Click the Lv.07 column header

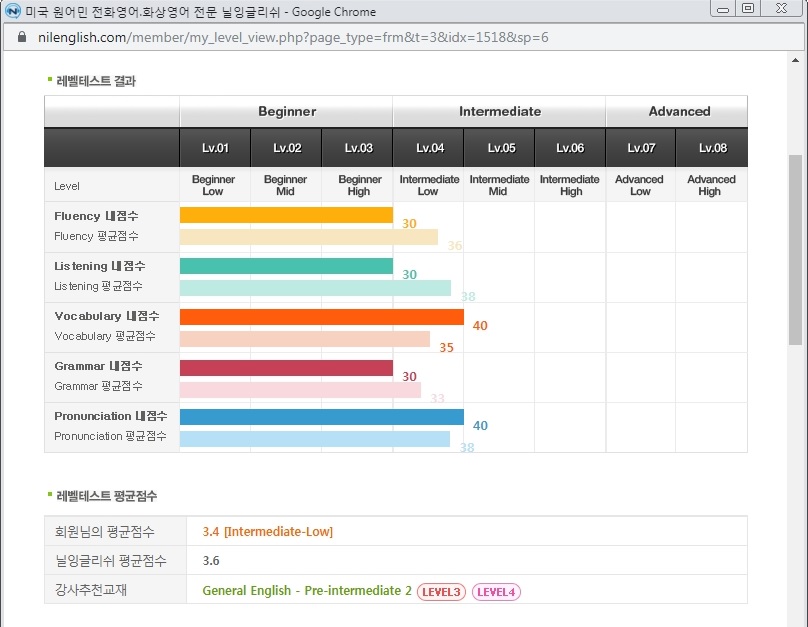(x=641, y=148)
